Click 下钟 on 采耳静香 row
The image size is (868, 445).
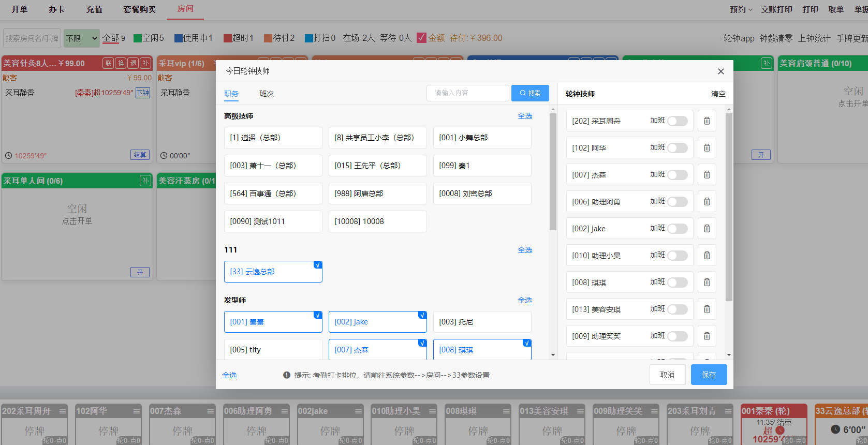143,93
